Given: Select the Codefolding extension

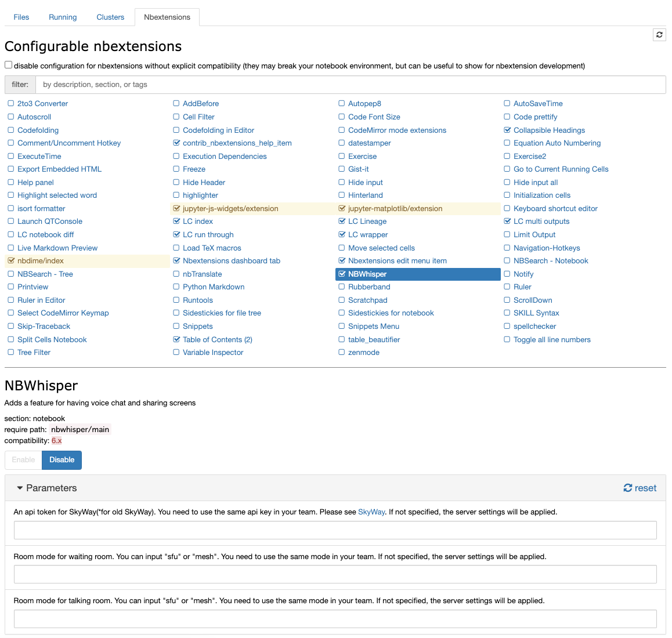Looking at the screenshot, I should tap(38, 130).
